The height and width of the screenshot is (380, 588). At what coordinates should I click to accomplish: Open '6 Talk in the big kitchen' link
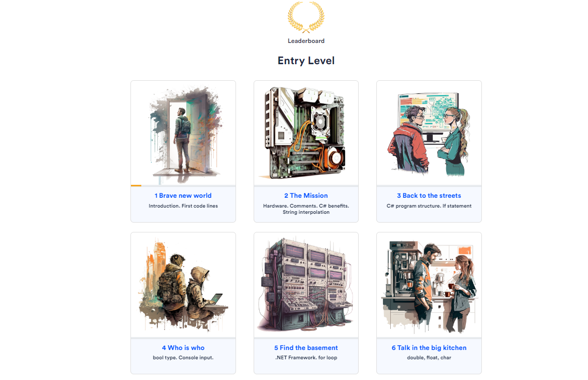tap(429, 348)
